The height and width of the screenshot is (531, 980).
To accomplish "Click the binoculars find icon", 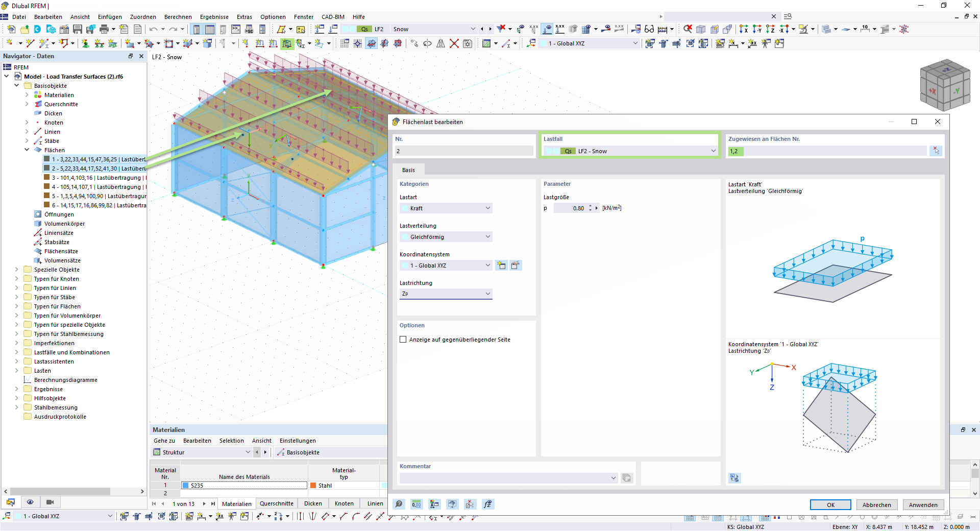I will [649, 29].
